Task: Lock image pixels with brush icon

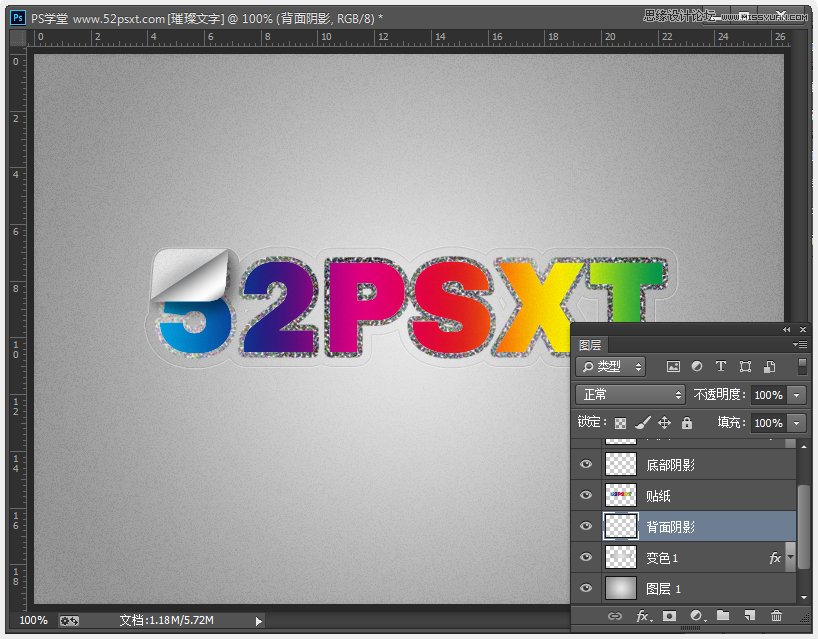Action: click(x=643, y=423)
